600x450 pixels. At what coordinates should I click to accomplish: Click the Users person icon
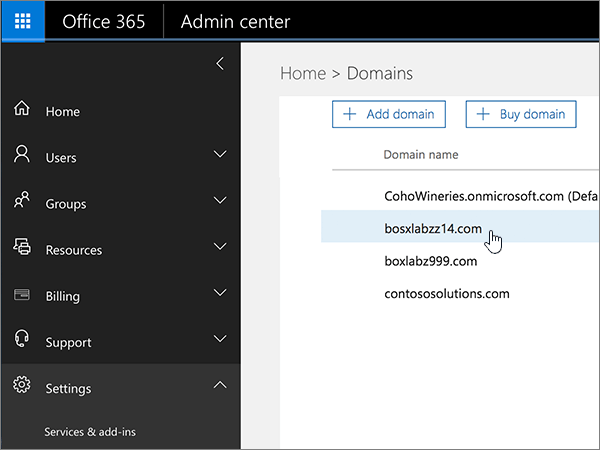[x=21, y=156]
